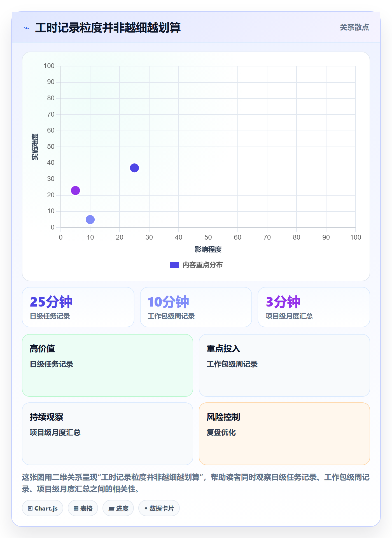Click the title 工时记录粒度并非越细越划算
Screen dimensions: 392x538
click(x=108, y=28)
